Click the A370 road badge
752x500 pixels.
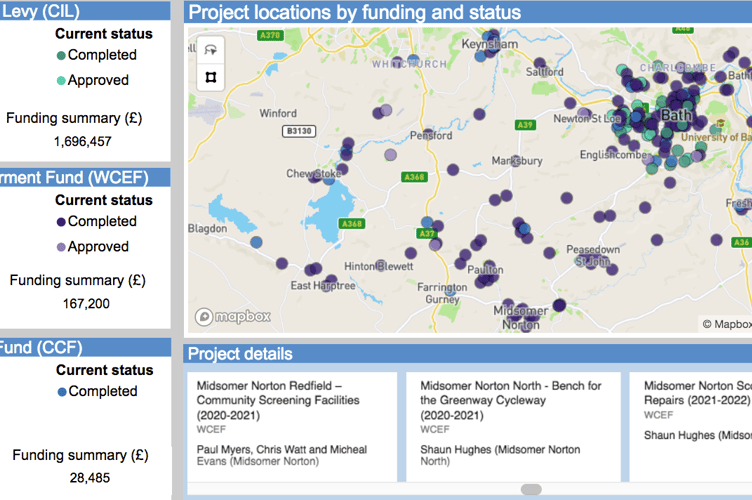270,35
